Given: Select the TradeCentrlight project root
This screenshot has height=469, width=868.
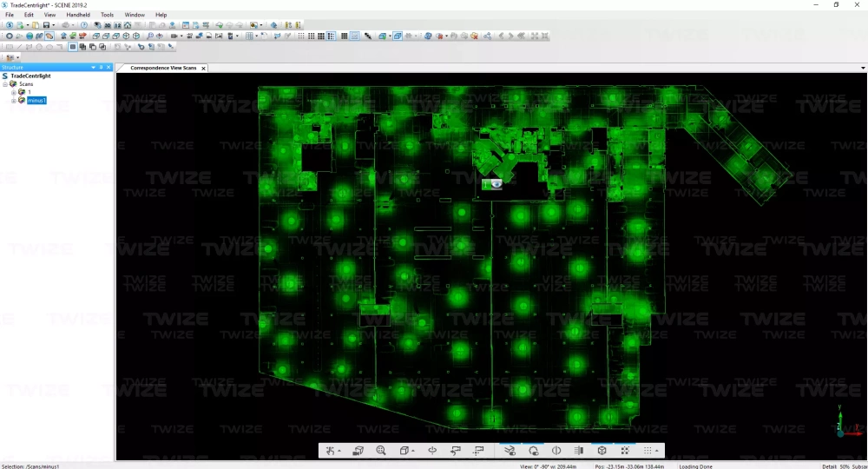Looking at the screenshot, I should [30, 76].
